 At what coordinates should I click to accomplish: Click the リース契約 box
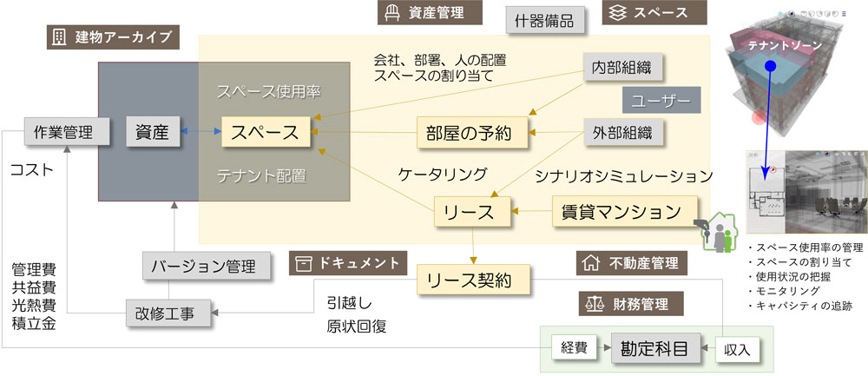(473, 280)
